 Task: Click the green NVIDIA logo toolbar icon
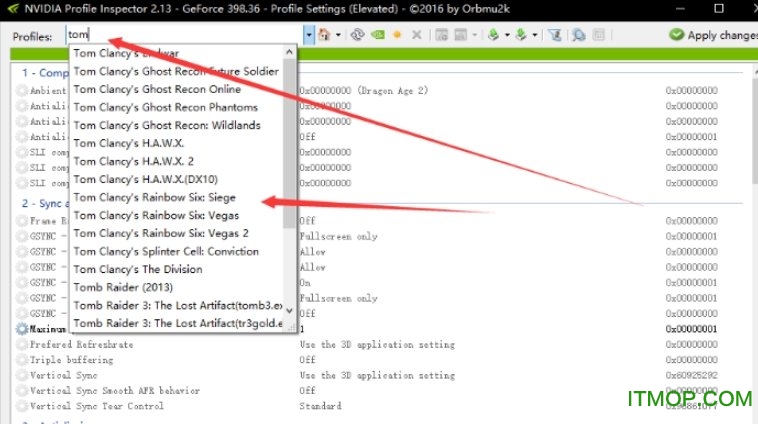(376, 35)
